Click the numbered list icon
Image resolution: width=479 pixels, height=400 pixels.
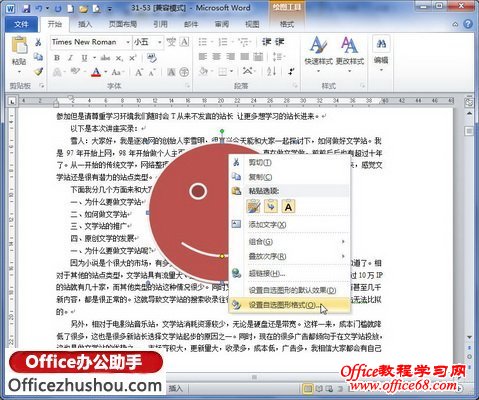tap(222, 42)
